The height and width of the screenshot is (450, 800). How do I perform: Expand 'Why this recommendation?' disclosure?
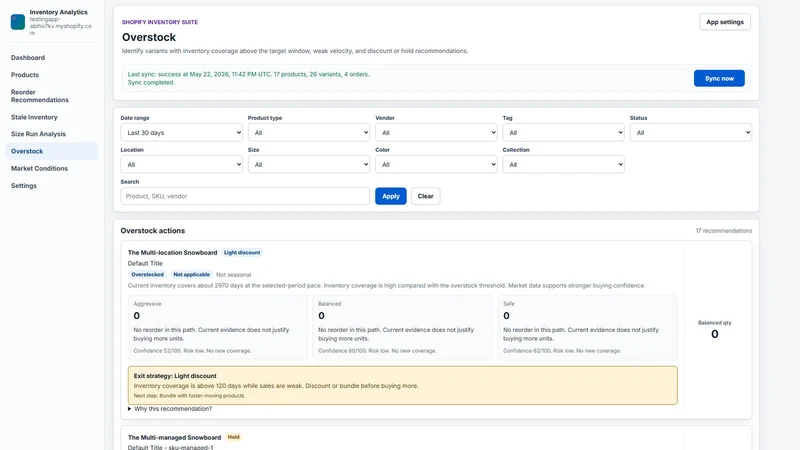[x=170, y=409]
